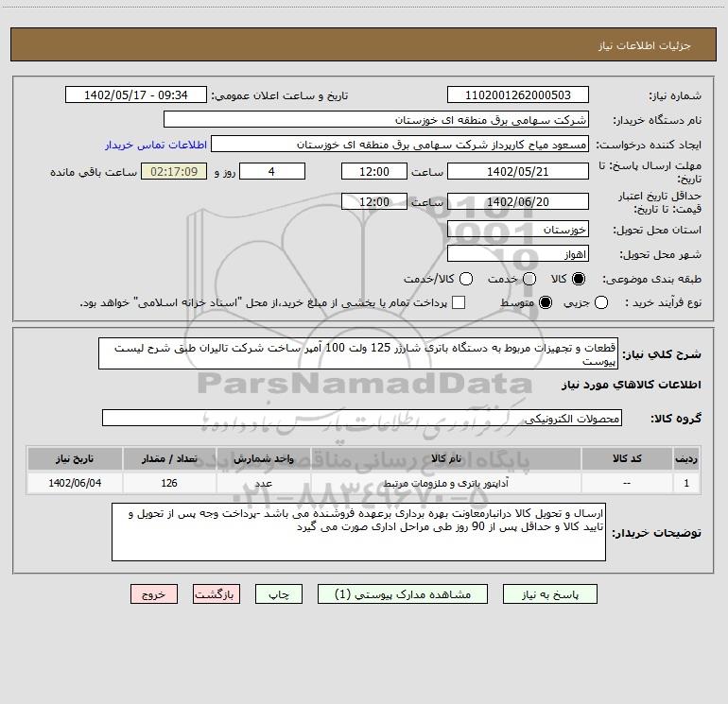
Task: Open the اطلاعات تماس خریدار link
Action: [x=156, y=145]
